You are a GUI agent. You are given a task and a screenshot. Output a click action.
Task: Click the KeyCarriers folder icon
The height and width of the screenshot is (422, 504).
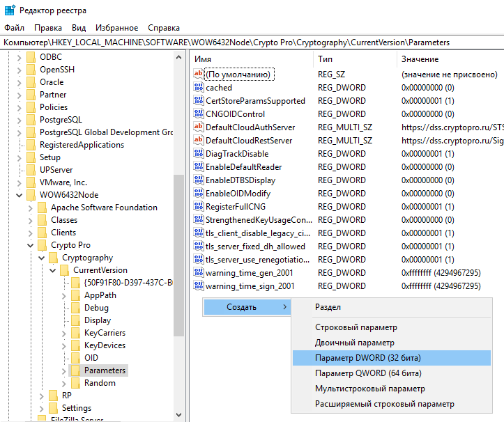pyautogui.click(x=75, y=333)
